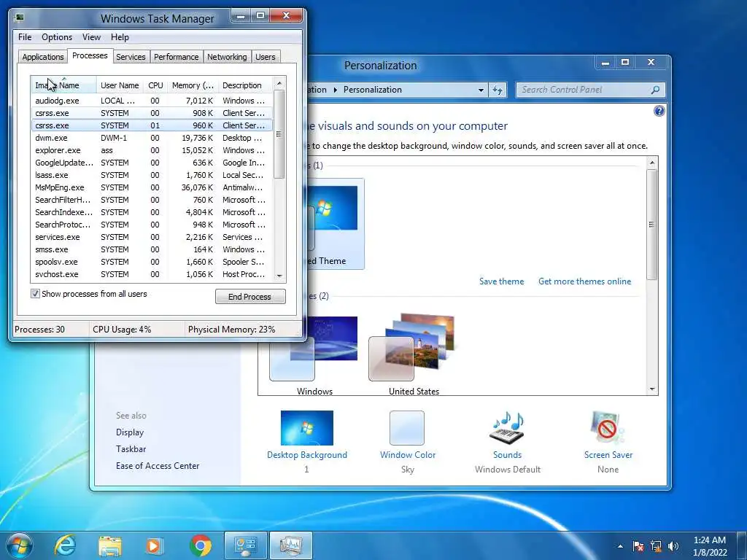Click themes list scroll up arrow

tap(652, 163)
